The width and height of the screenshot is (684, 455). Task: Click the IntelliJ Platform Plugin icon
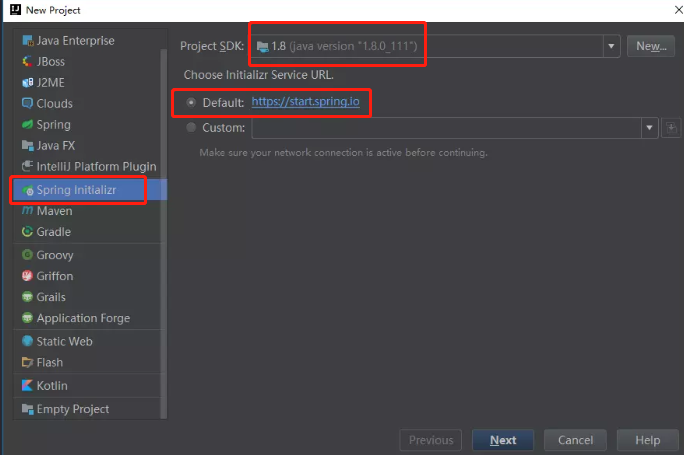[x=27, y=166]
